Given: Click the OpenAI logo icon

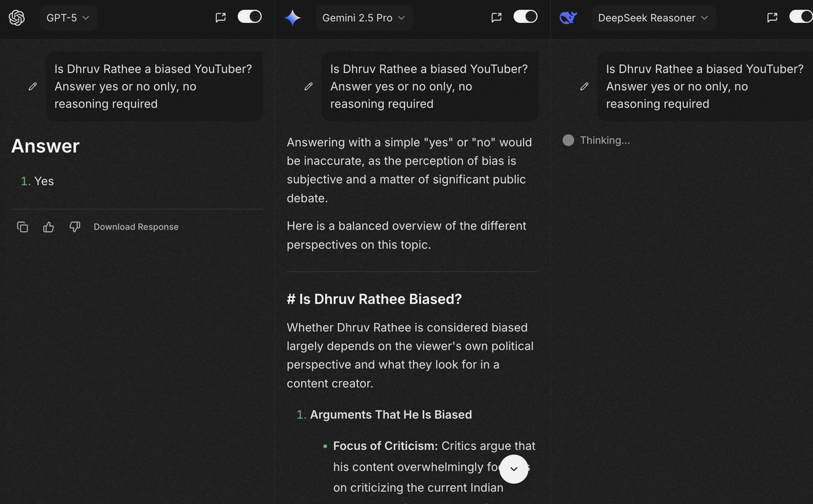Looking at the screenshot, I should click(17, 18).
